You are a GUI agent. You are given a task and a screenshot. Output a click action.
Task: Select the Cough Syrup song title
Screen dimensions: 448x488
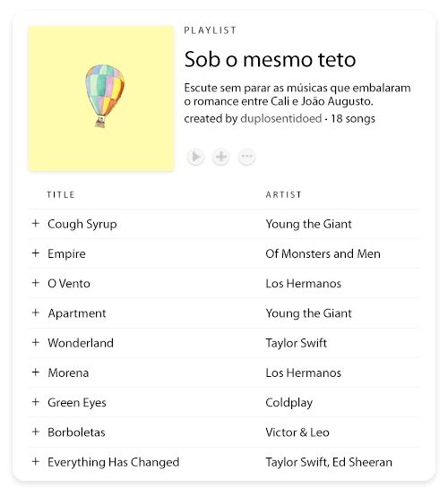tap(82, 225)
